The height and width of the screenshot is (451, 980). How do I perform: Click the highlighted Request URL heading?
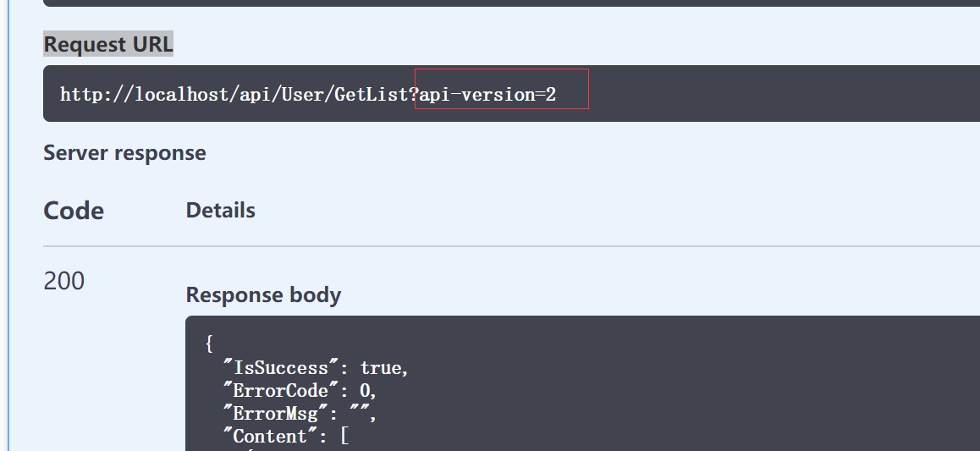click(108, 45)
